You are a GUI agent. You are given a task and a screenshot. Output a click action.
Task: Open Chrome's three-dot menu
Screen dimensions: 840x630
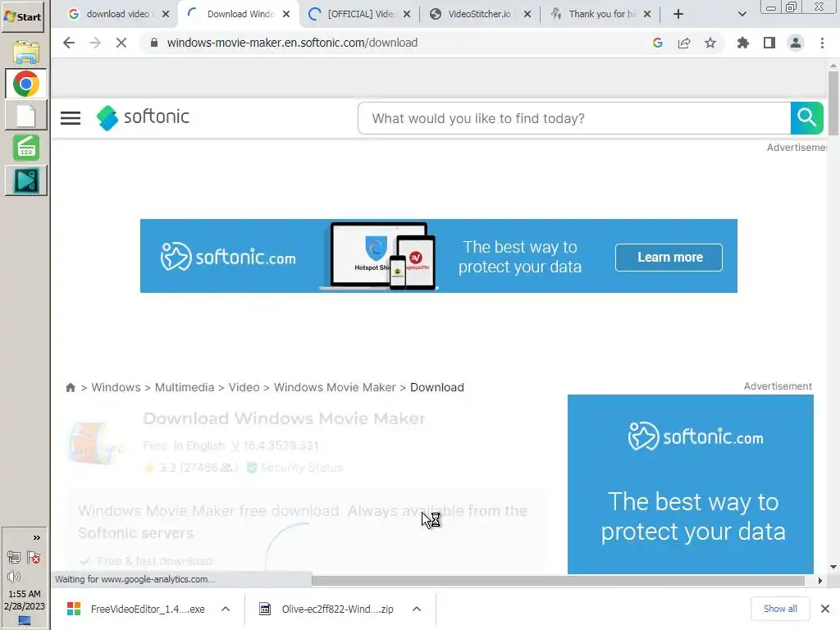click(x=822, y=43)
